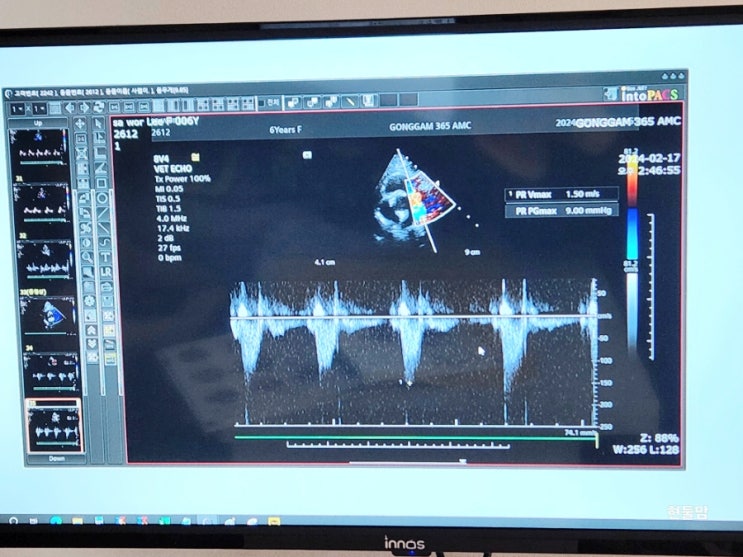Click the percent-sign tool icon
The width and height of the screenshot is (743, 557).
click(x=85, y=228)
